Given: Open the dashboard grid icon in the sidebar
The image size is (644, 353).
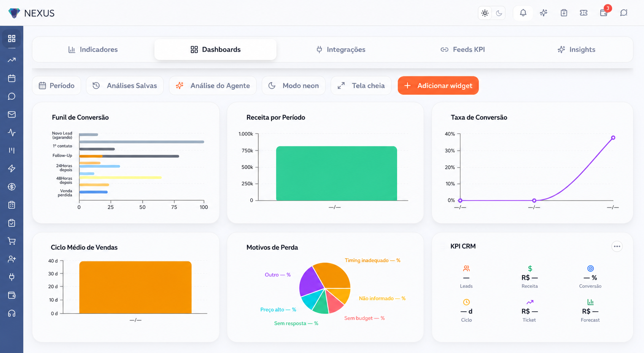Looking at the screenshot, I should (12, 38).
